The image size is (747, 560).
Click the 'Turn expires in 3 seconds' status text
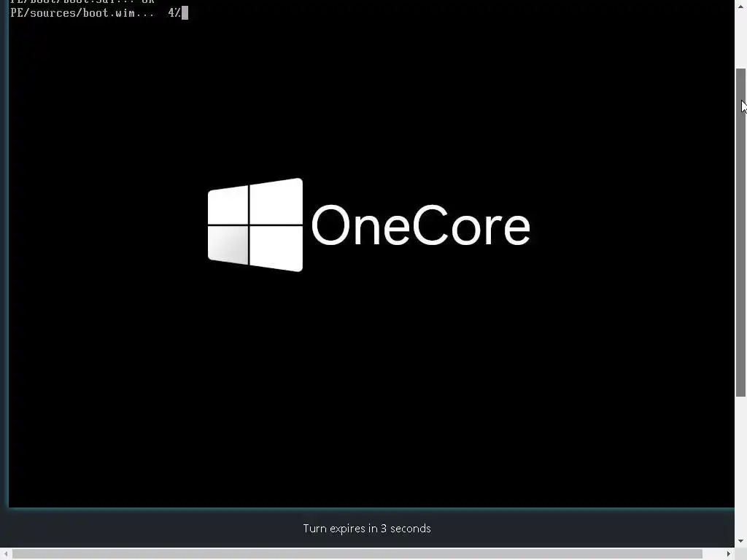367,529
